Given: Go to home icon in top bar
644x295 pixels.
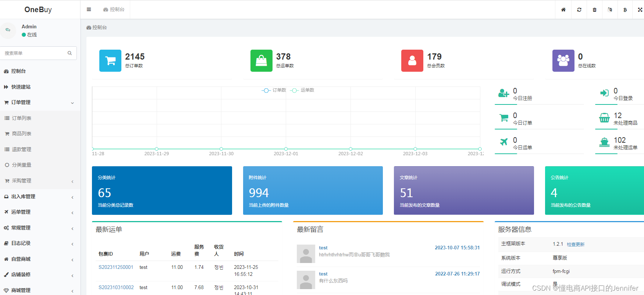Looking at the screenshot, I should click(563, 10).
